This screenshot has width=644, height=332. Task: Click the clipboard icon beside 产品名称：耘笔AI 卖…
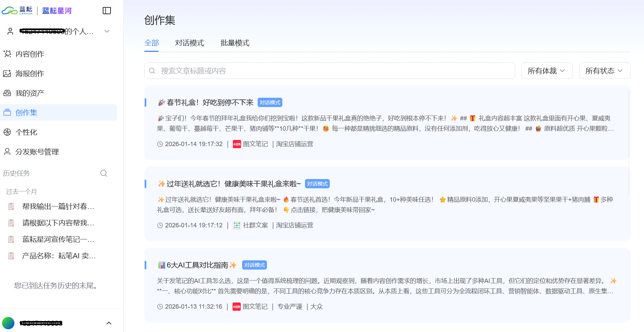(11, 256)
